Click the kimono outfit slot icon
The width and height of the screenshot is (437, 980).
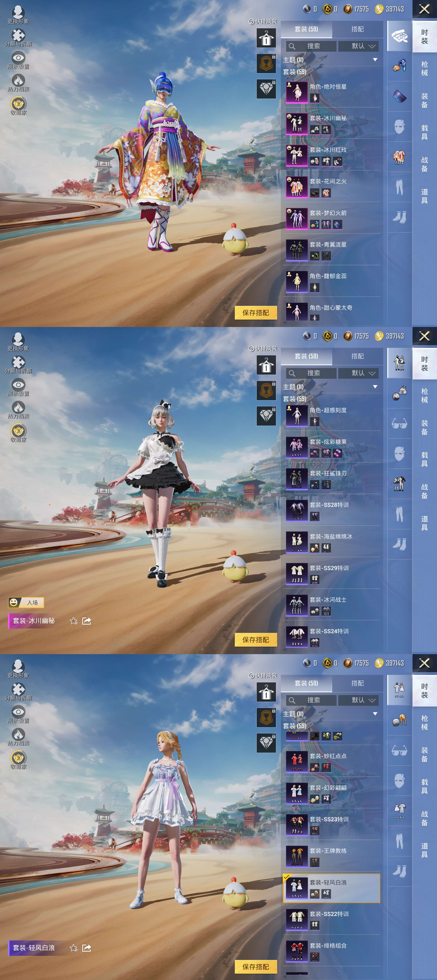399,157
